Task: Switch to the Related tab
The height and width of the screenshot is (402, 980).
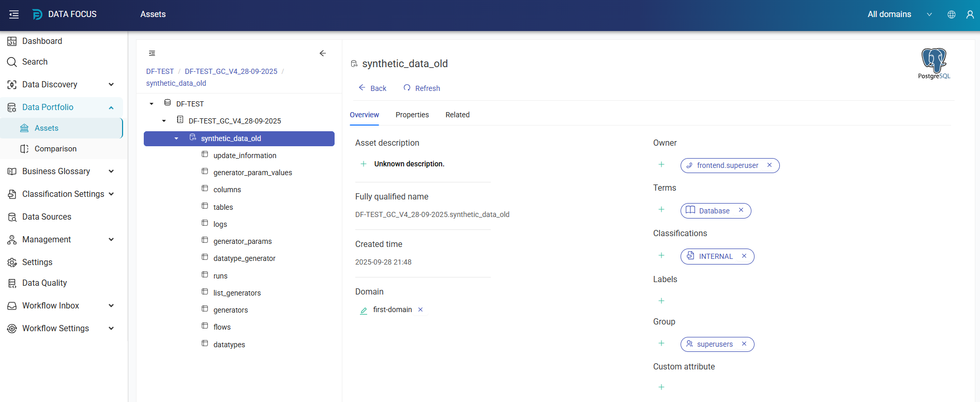Action: (457, 115)
